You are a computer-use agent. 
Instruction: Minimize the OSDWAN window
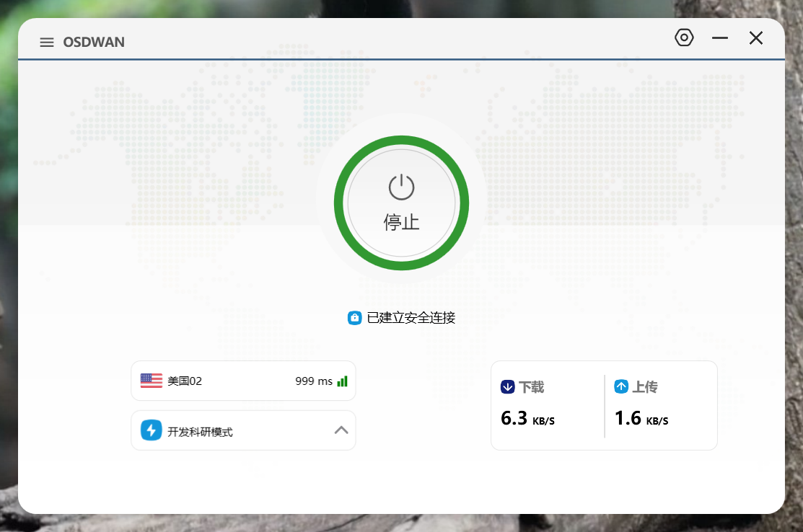point(720,38)
